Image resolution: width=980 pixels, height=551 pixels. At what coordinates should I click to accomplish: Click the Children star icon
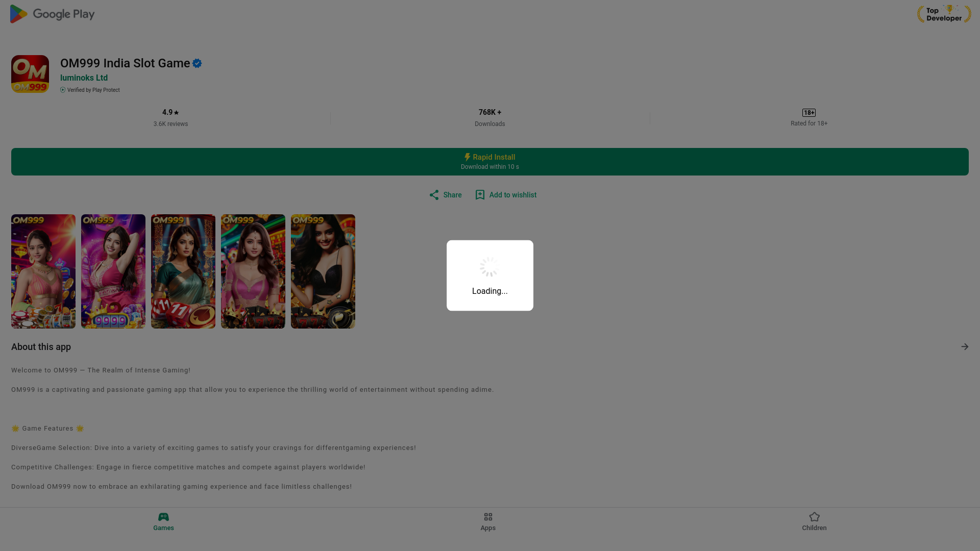pos(814,517)
